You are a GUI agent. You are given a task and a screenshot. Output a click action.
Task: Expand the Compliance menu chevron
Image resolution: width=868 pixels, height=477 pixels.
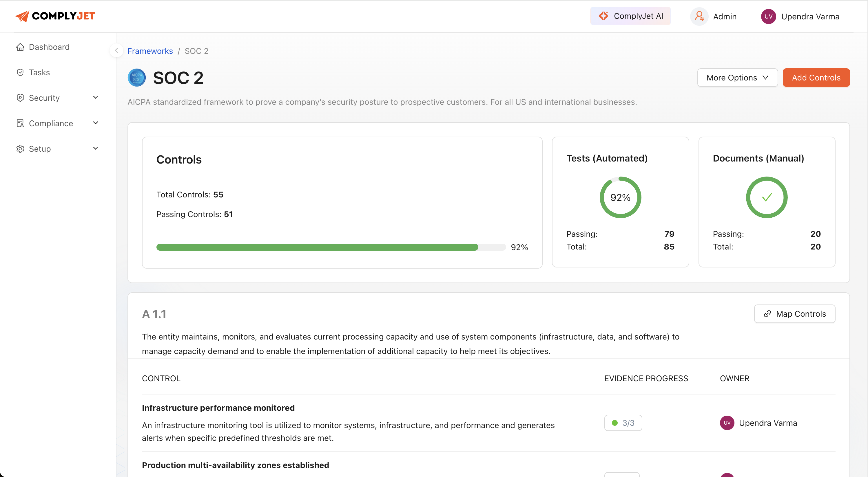[x=96, y=123]
